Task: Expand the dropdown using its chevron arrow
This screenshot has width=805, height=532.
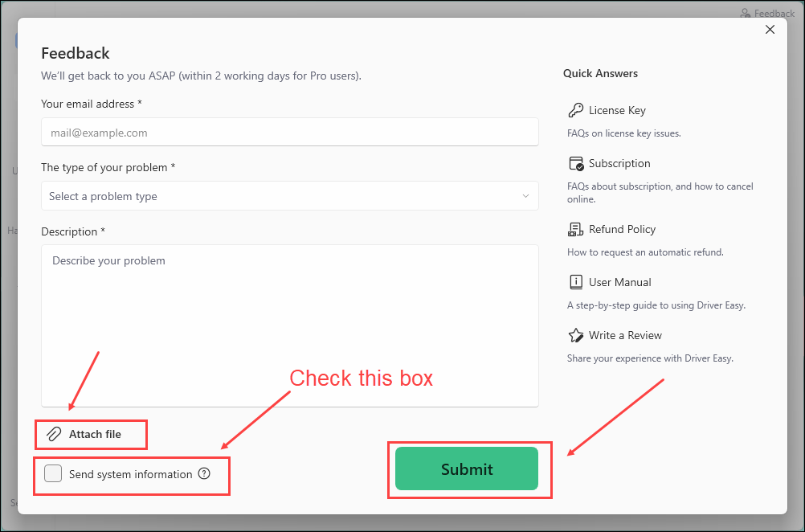Action: click(526, 196)
